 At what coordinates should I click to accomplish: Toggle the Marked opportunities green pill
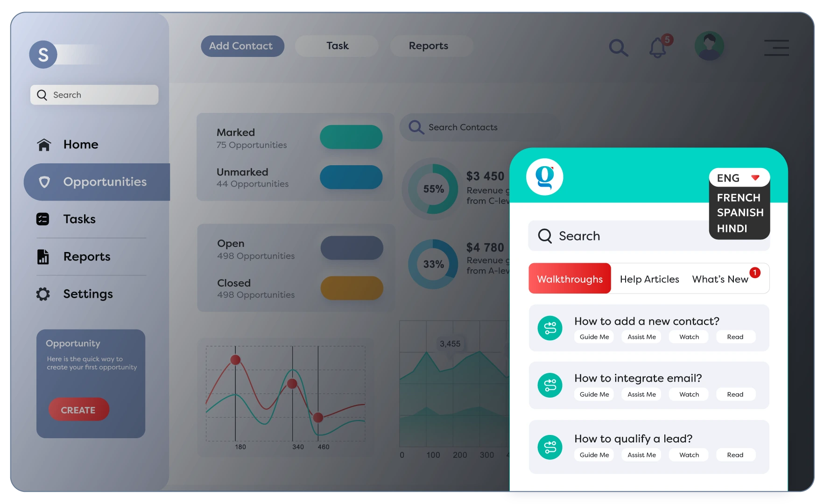(x=351, y=137)
